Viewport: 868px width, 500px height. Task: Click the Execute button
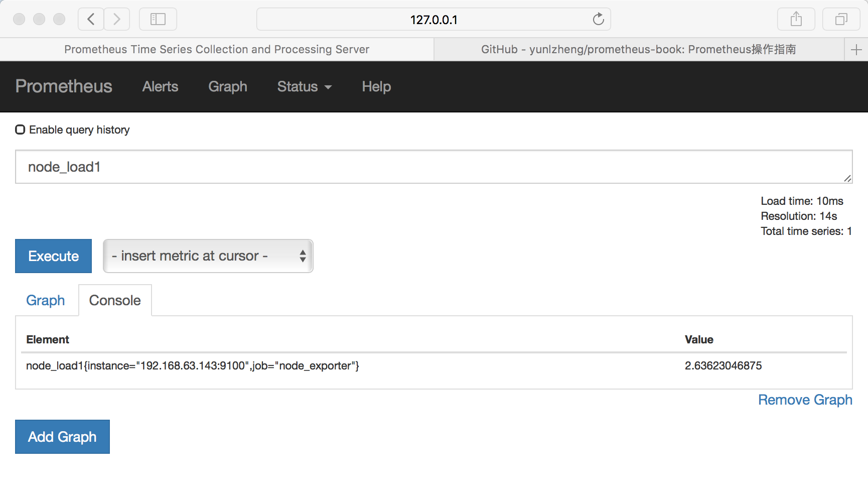click(x=53, y=256)
